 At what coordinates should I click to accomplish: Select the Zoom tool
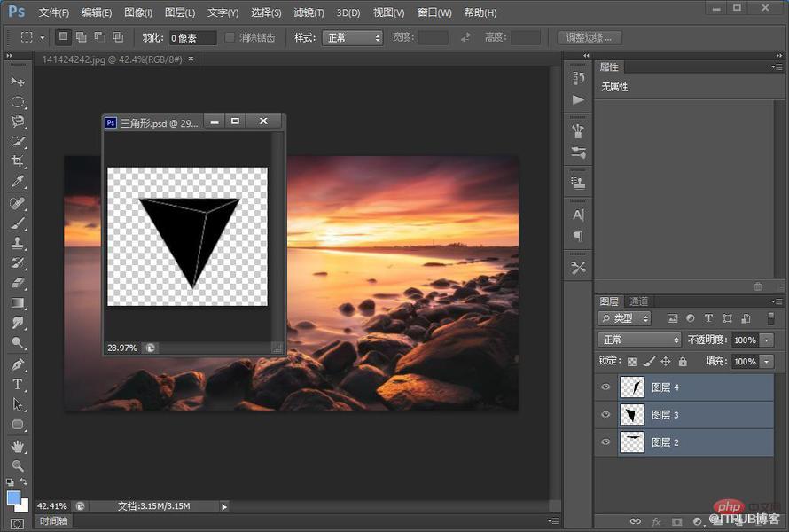pyautogui.click(x=18, y=465)
